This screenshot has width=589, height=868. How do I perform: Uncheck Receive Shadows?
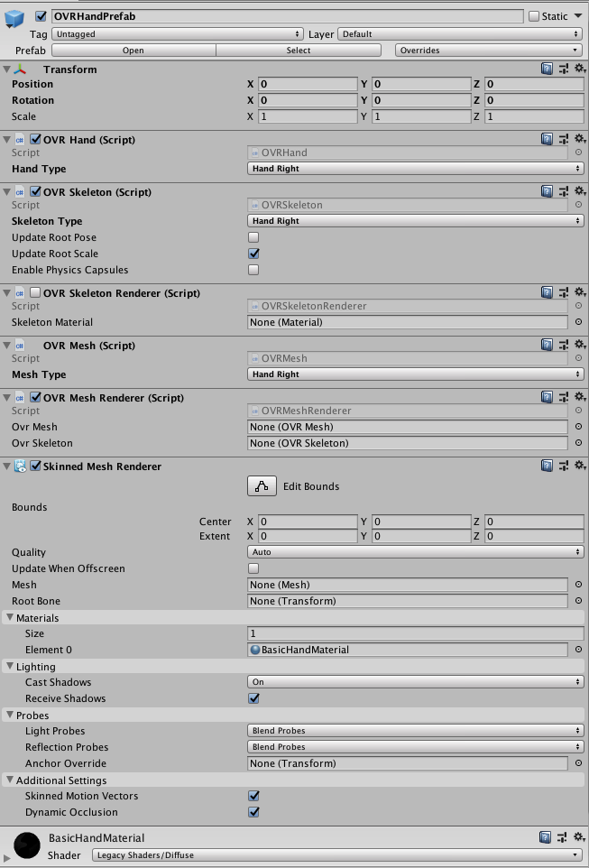pyautogui.click(x=253, y=698)
